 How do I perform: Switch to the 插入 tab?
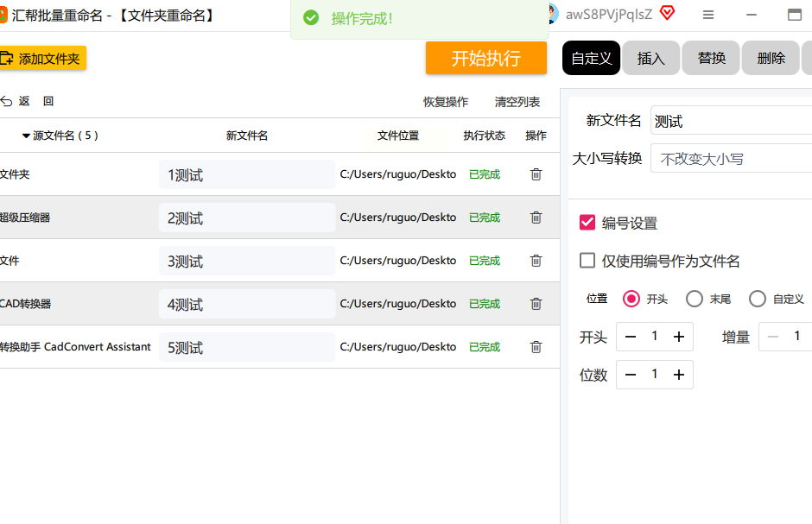click(650, 59)
